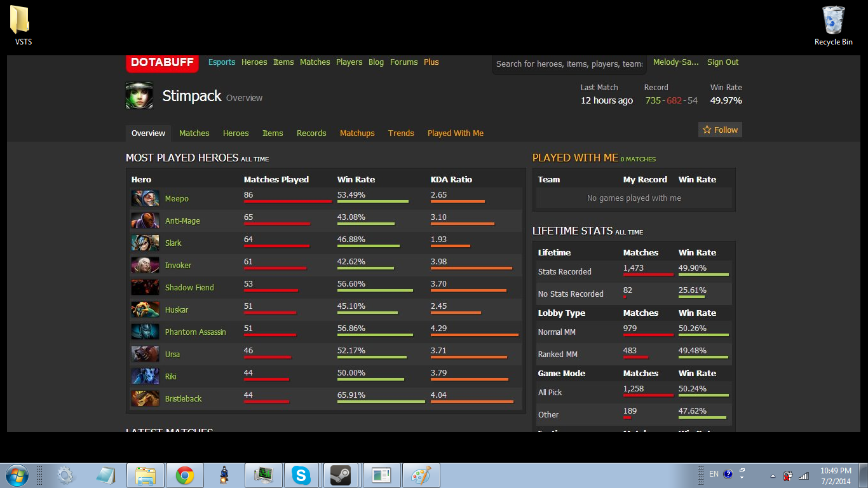
Task: Click the Meepo hero portrait
Action: [146, 198]
